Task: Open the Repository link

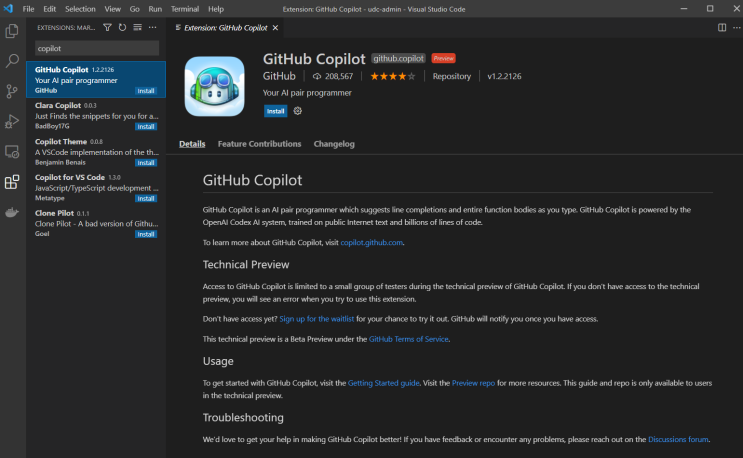Action: 452,76
